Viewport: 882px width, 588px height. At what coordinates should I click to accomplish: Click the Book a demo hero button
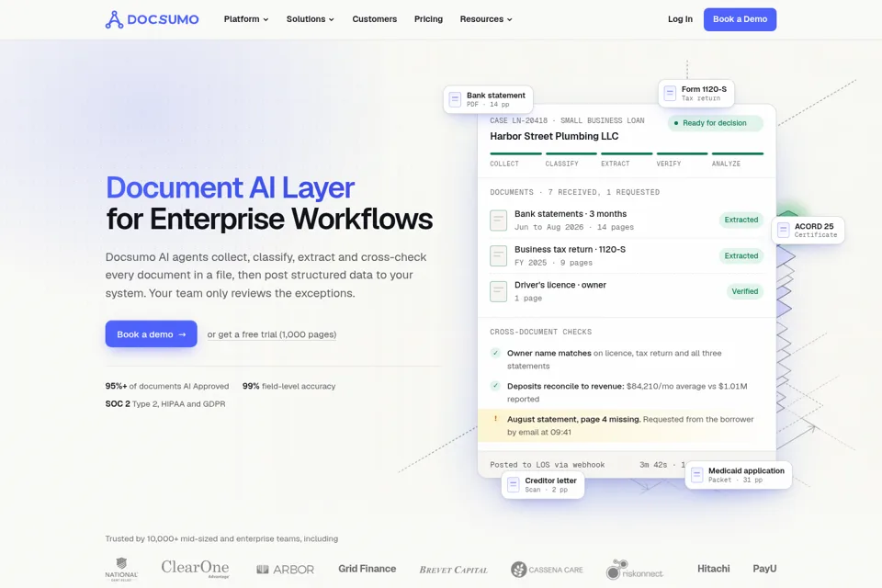point(152,334)
